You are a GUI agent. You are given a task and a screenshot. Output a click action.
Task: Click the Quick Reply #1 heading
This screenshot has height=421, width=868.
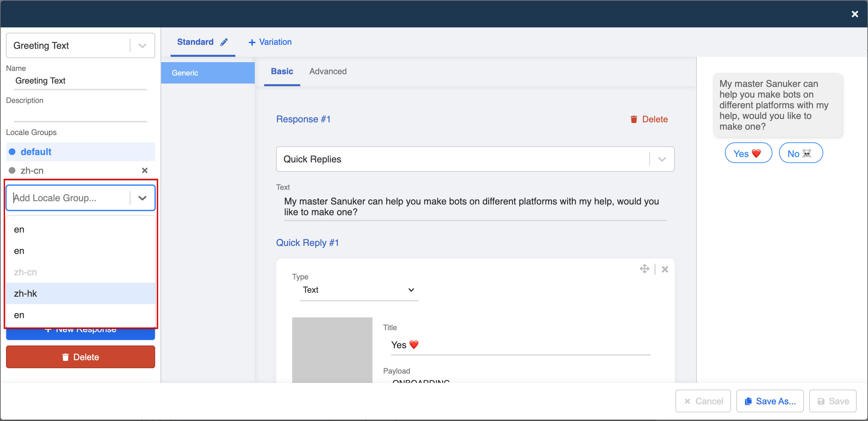[x=307, y=243]
